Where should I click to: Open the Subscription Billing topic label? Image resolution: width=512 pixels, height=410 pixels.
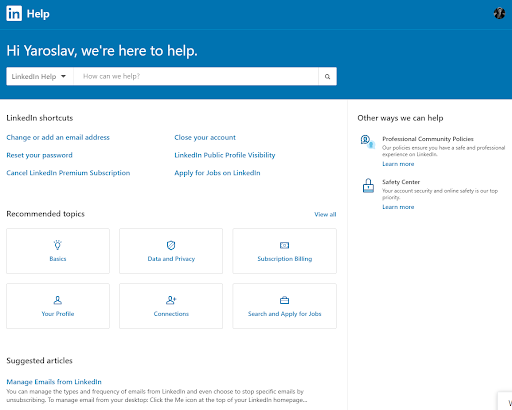(285, 259)
